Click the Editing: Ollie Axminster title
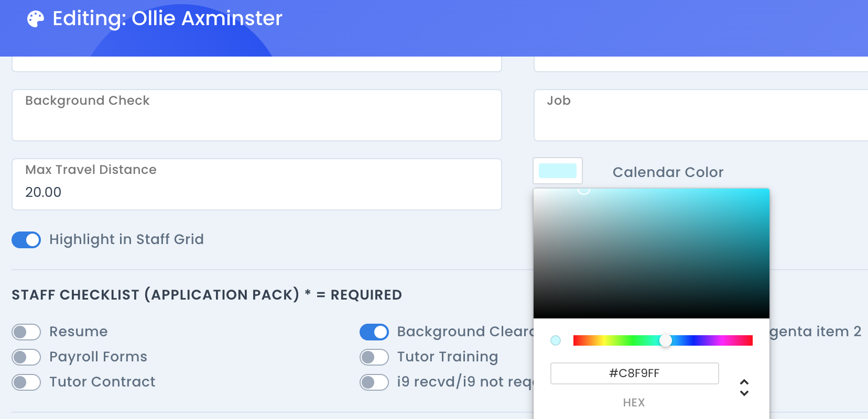The width and height of the screenshot is (868, 419). [167, 19]
